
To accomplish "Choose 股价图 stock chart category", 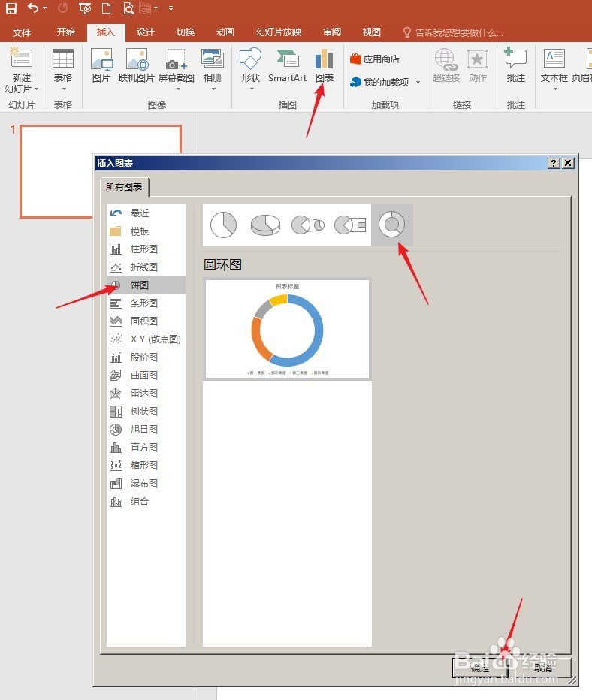I will (146, 358).
